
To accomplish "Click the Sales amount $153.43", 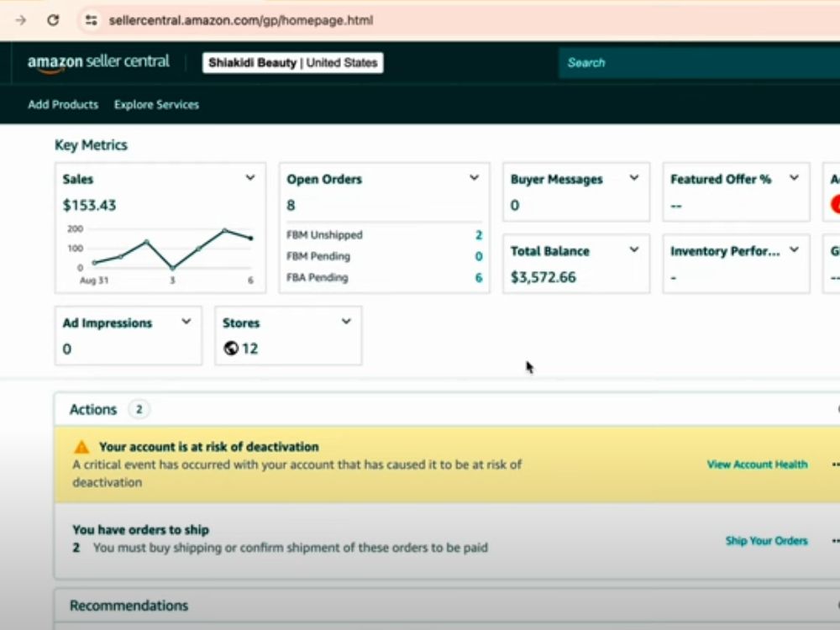I will (x=89, y=205).
